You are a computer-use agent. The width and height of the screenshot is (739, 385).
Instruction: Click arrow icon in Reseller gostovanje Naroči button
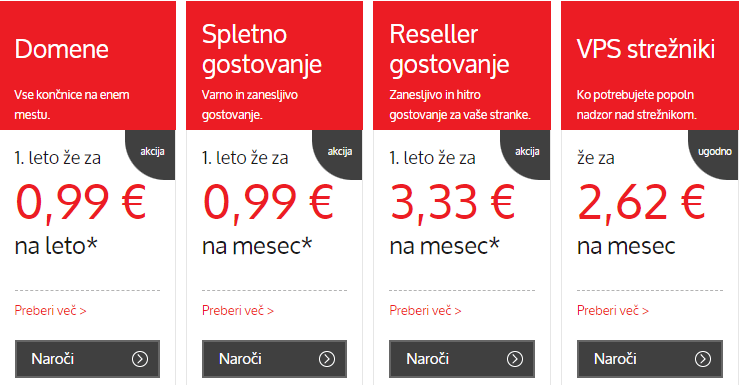tap(515, 359)
